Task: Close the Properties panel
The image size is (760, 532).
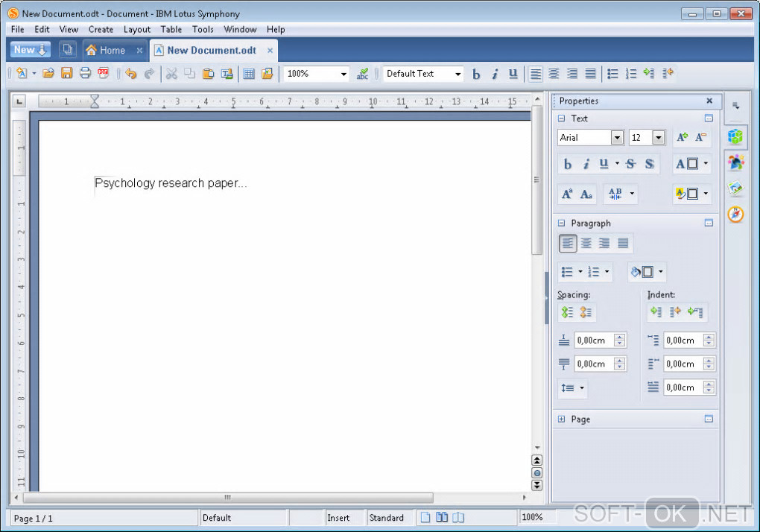Action: coord(709,101)
